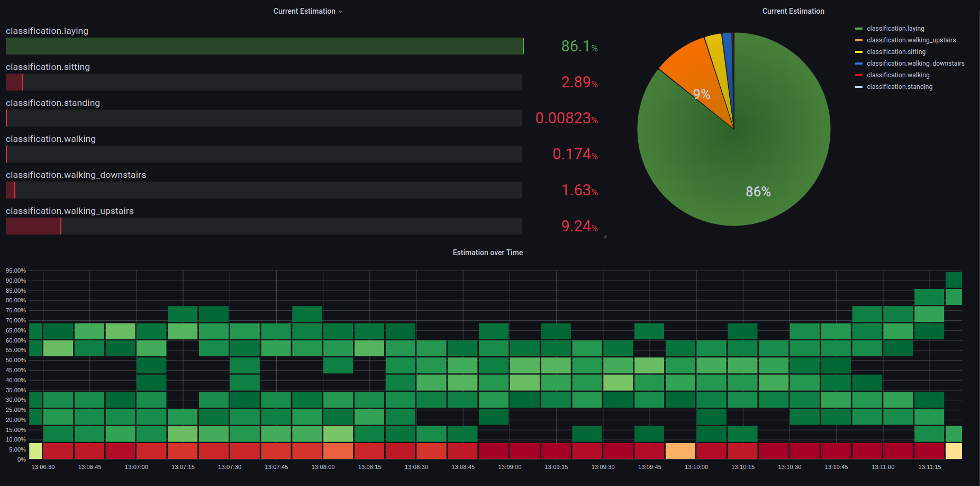Screen dimensions: 980x486
Task: Toggle classification.walking series in legend
Action: coord(898,75)
